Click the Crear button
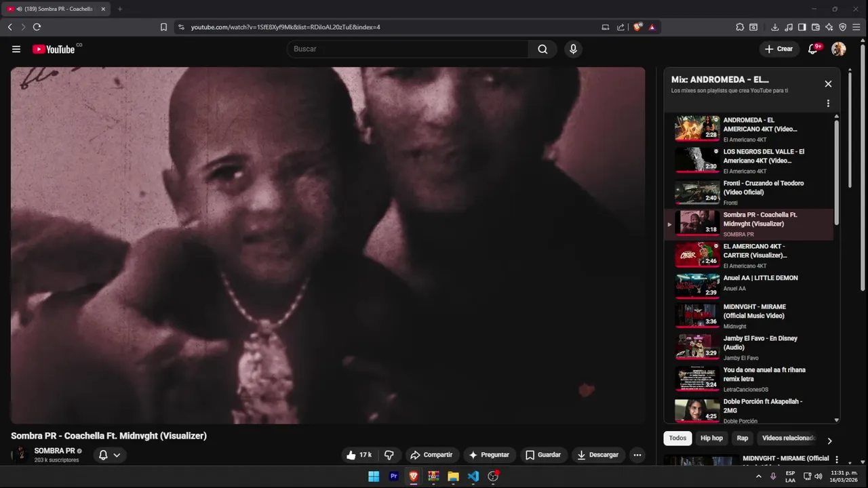868x488 pixels. [x=778, y=49]
